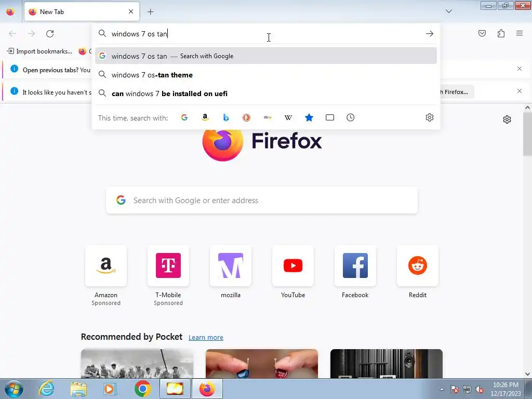Click the 'Search with Google or enter address' box
This screenshot has height=399, width=532.
click(262, 200)
